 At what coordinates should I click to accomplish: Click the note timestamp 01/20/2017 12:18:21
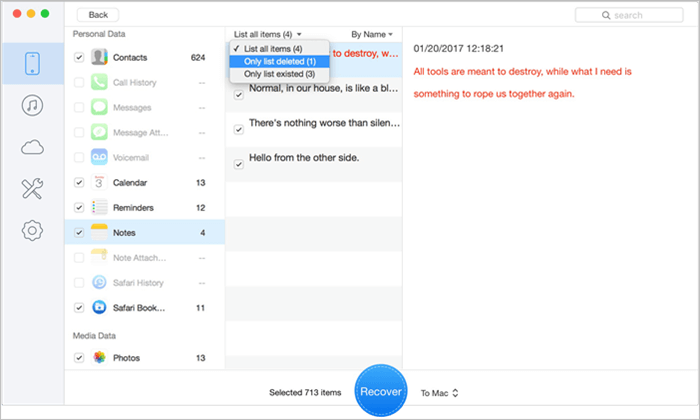click(x=458, y=48)
